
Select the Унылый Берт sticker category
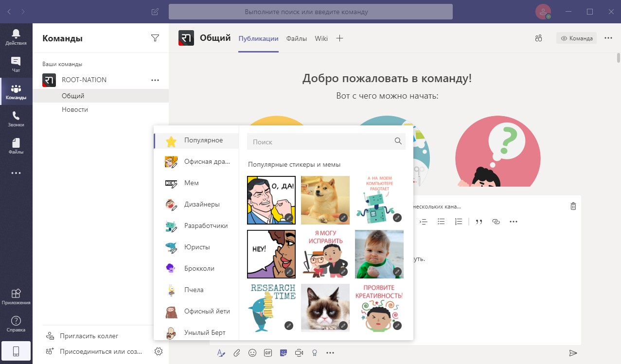click(x=196, y=333)
